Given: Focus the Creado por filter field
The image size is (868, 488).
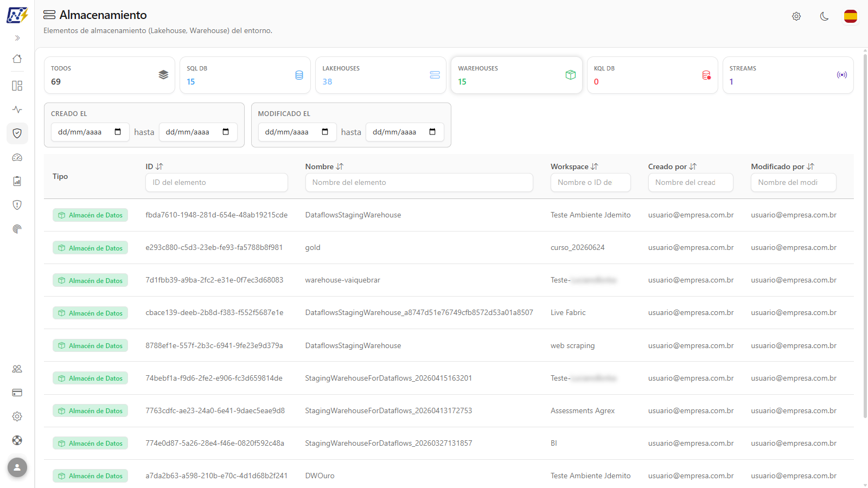Looking at the screenshot, I should click(x=691, y=182).
